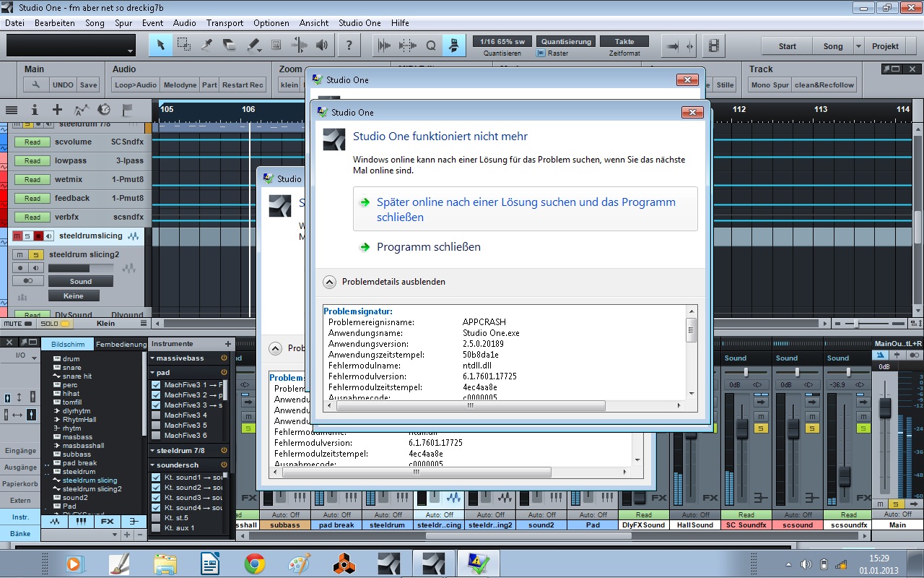Click the Restart Rec macro button
This screenshot has width=924, height=578.
[x=243, y=85]
